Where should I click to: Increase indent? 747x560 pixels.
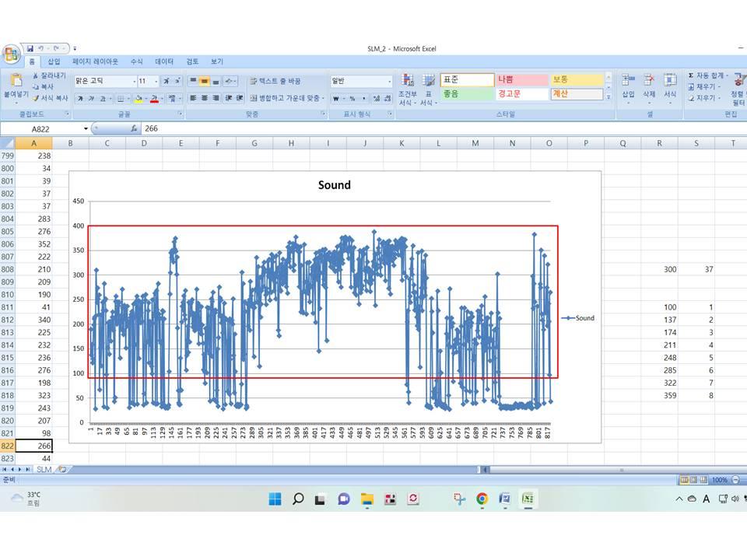tap(240, 98)
